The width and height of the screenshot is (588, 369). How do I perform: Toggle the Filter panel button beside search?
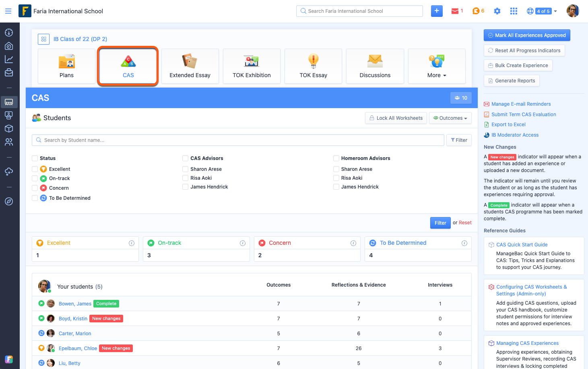point(459,140)
